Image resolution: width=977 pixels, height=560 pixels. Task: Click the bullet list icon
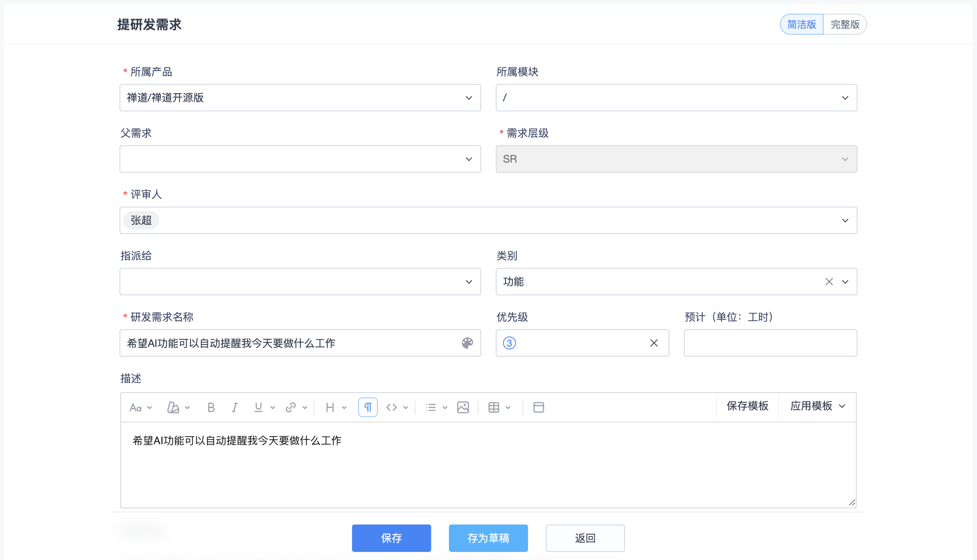[431, 407]
